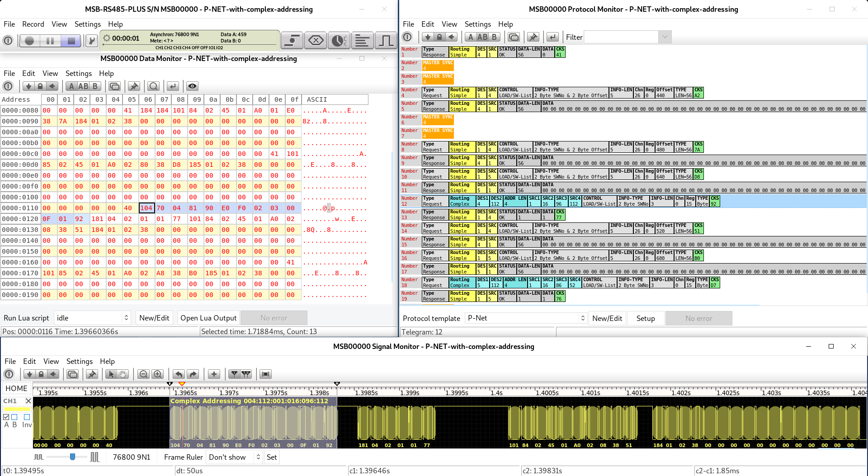Viewport: 868px width, 476px height.
Task: Click Data Monitor autoscroll down-arrow icon
Action: (28, 86)
